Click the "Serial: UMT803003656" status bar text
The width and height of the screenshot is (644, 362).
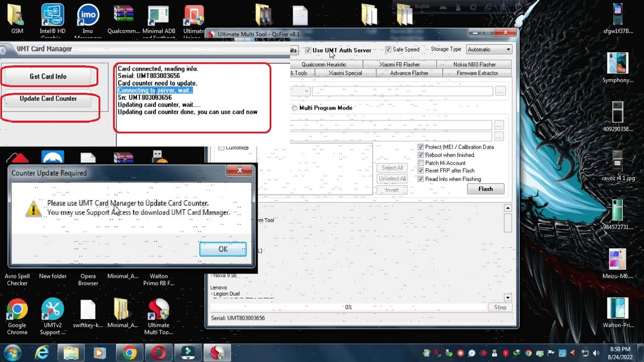tap(238, 318)
